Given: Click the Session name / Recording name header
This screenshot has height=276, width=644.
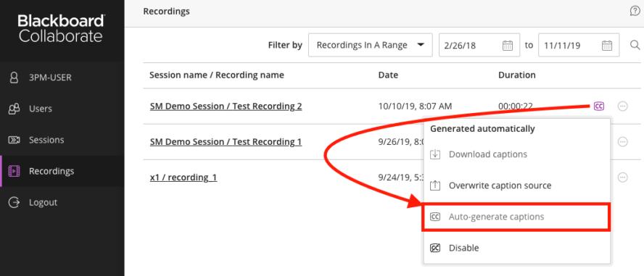Looking at the screenshot, I should (x=216, y=75).
